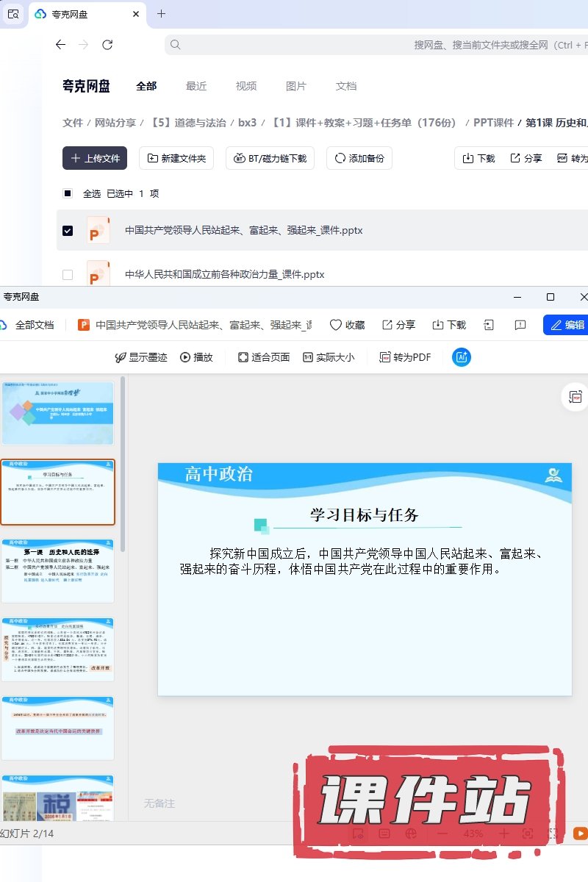Click the floating PDF convert icon beside slide
This screenshot has height=882, width=588.
575,397
